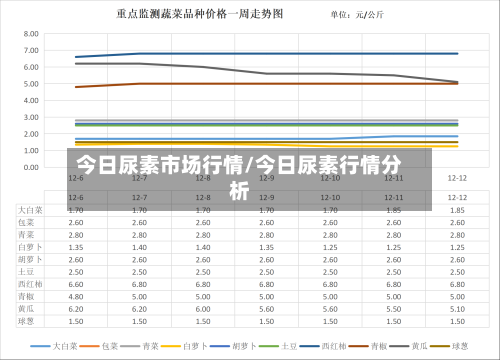Select the 胡萝卜 row header in table
The image size is (500, 360).
(x=30, y=259)
